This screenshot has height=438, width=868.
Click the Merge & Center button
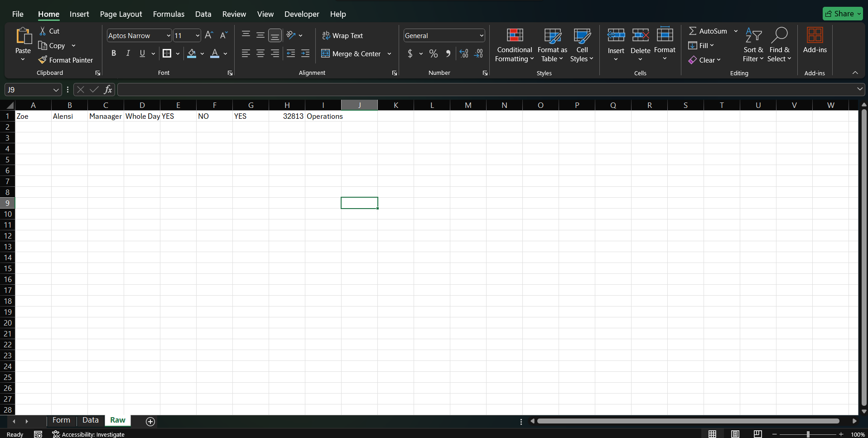point(352,54)
